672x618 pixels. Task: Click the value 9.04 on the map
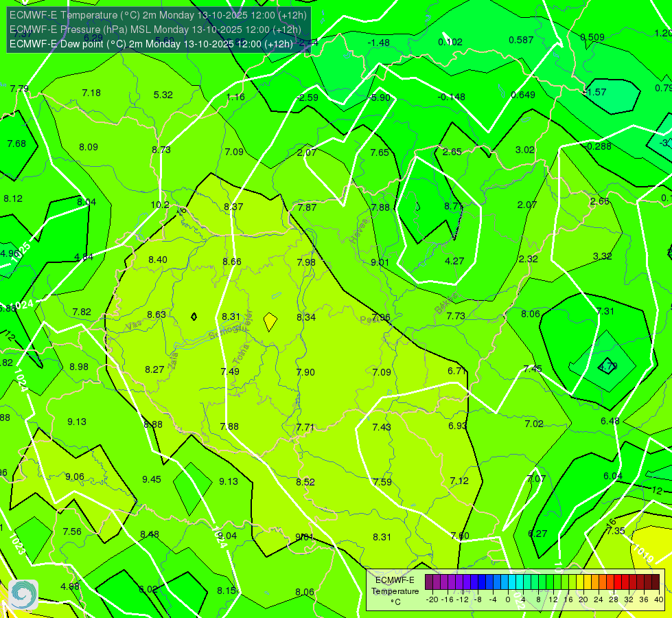point(227,536)
